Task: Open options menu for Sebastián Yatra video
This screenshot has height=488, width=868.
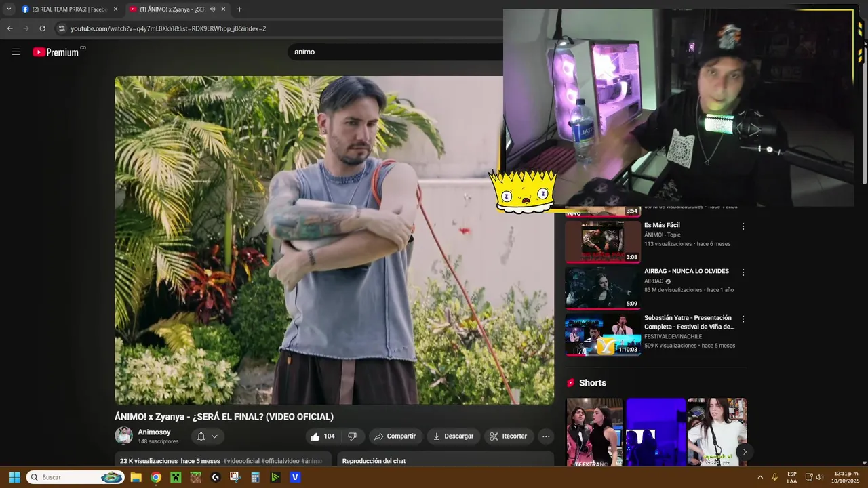Action: coord(743,319)
